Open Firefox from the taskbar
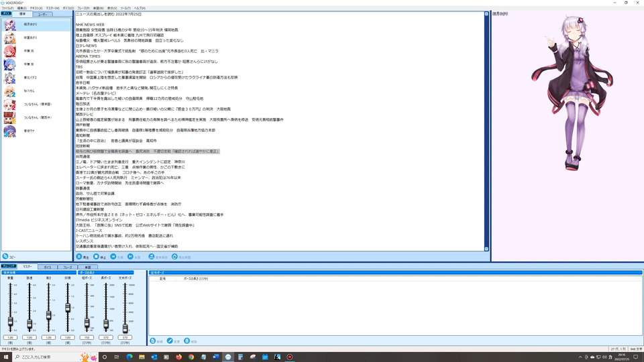The width and height of the screenshot is (644, 362). (178, 357)
